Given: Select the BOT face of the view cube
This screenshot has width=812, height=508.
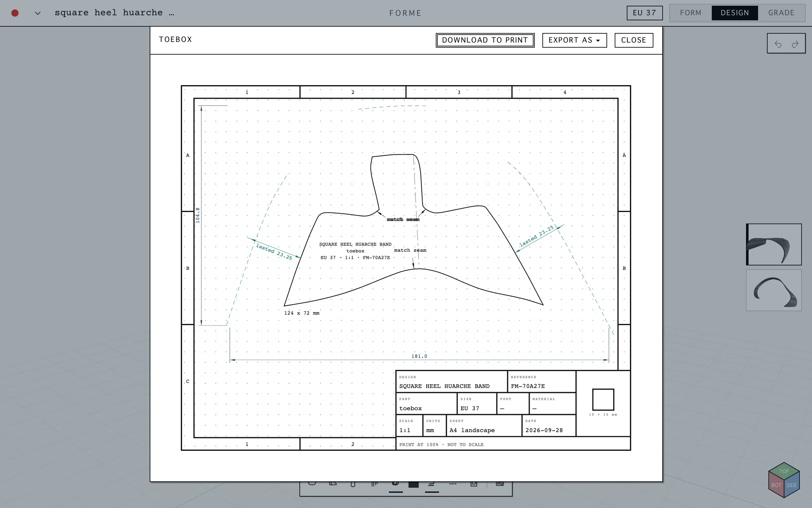Looking at the screenshot, I should coord(776,485).
